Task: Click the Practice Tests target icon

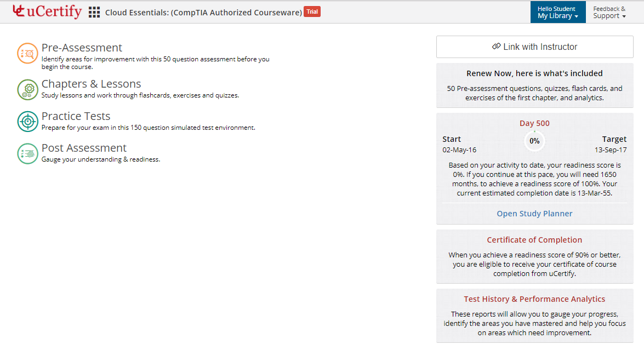Action: click(x=27, y=122)
